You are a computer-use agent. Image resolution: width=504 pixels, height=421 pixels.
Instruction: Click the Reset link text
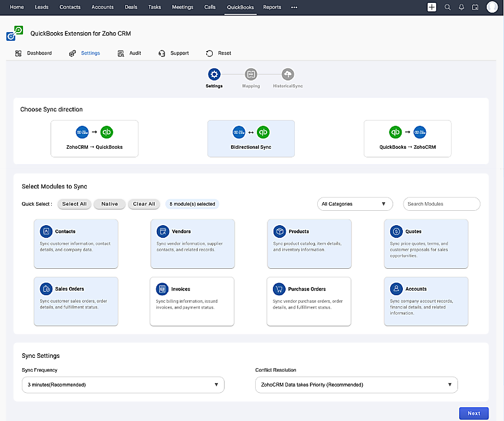coord(225,53)
